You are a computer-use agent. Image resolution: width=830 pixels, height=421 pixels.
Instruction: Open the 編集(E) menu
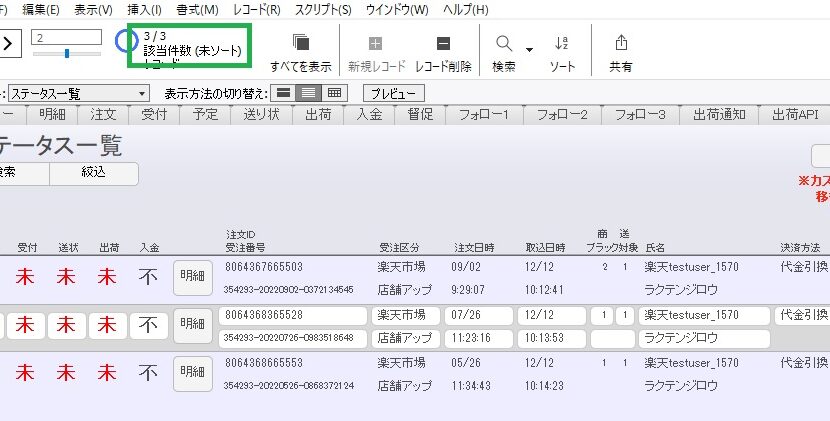click(41, 10)
